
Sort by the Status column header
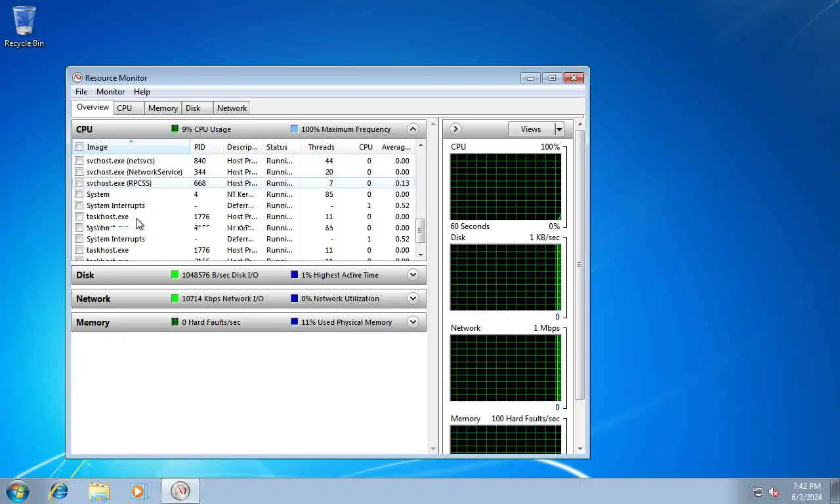point(281,147)
